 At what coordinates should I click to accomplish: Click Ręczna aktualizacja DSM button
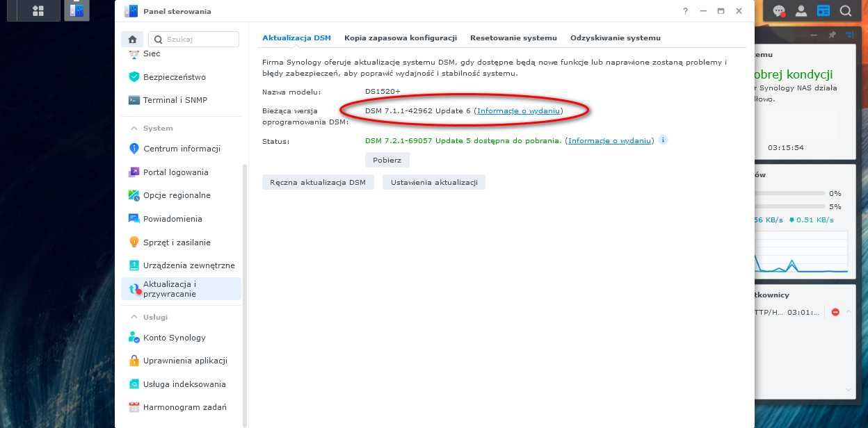(318, 182)
